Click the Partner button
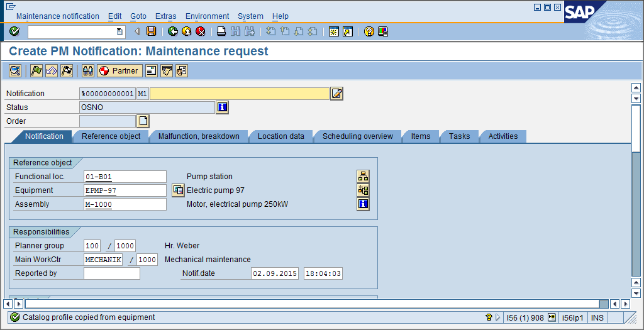The image size is (644, 330). [x=120, y=70]
